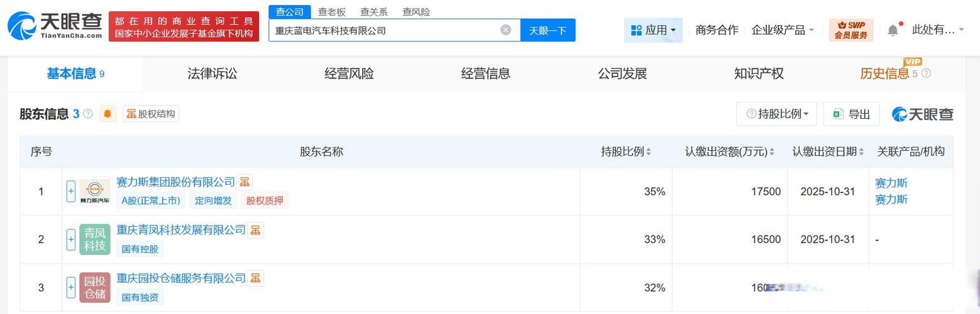The image size is (980, 314).
Task: Open the 应用 dropdown menu
Action: [x=653, y=30]
